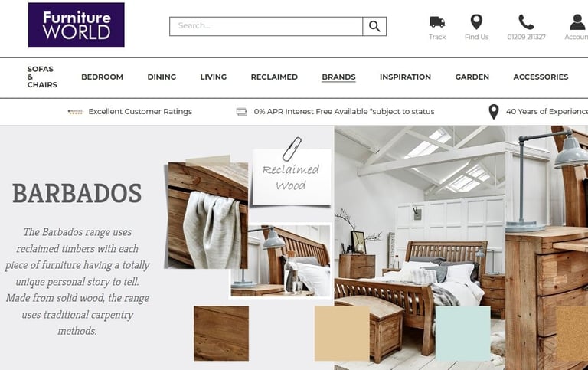
Task: Select Brands in the navigation bar
Action: click(338, 77)
